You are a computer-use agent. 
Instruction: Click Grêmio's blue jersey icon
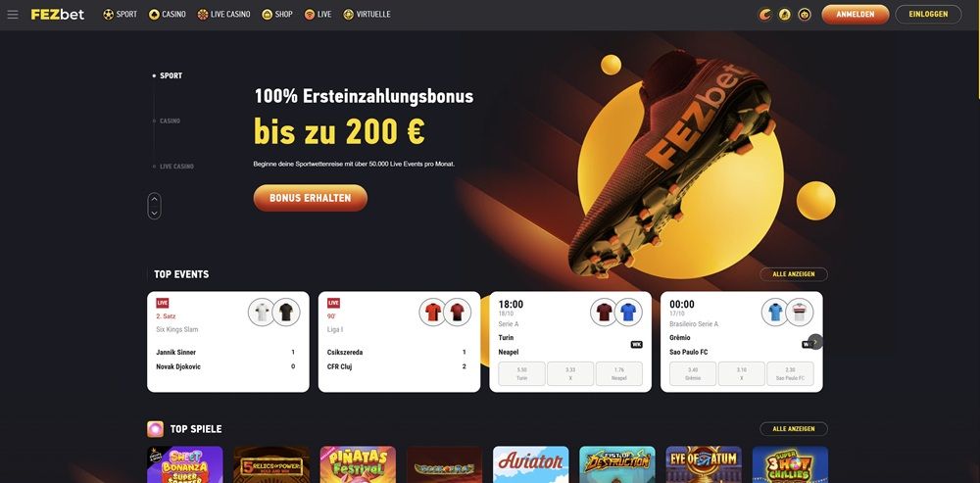click(x=775, y=312)
